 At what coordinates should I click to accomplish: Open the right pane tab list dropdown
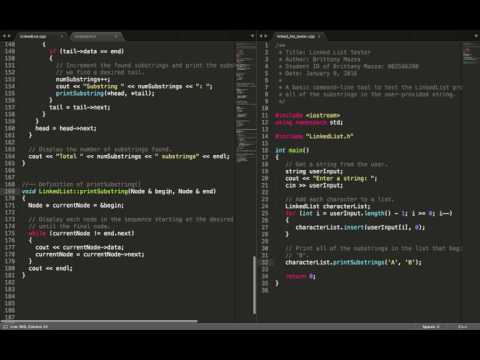476,36
